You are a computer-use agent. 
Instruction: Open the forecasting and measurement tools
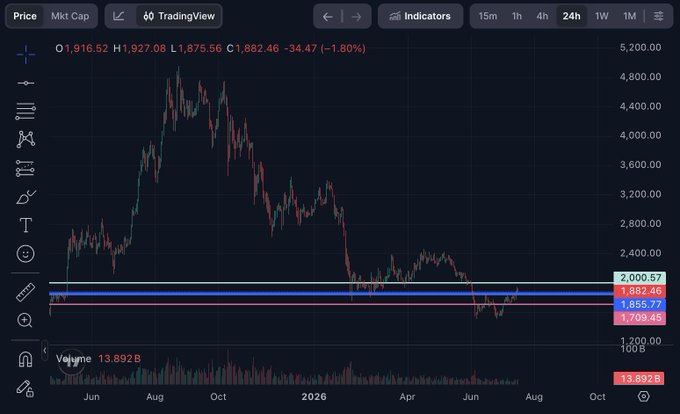(x=25, y=168)
